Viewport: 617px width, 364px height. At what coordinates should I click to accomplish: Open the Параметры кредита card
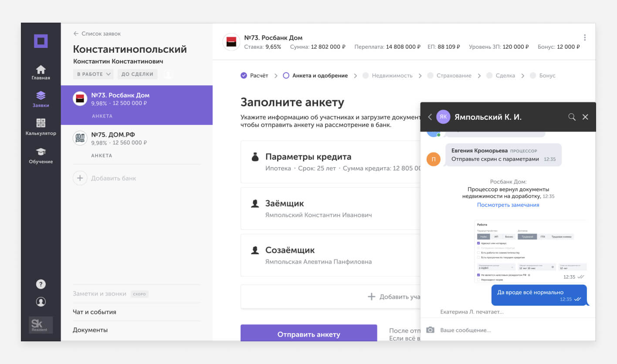330,162
